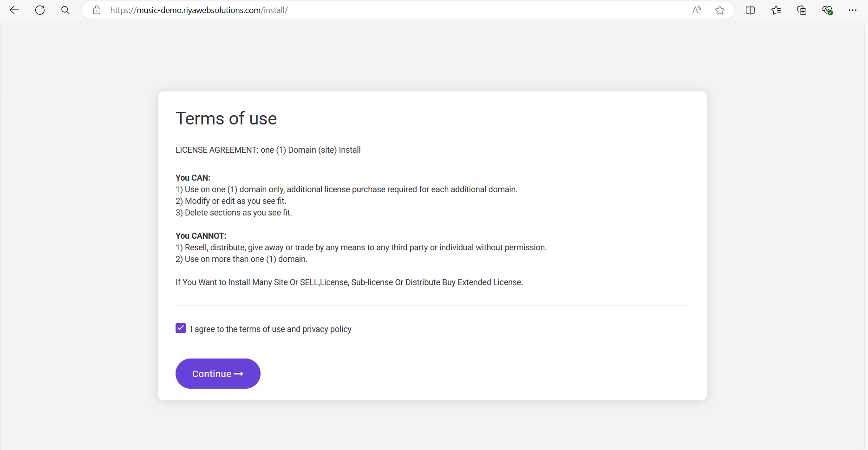Click the Buy Extended License sentence
The image size is (868, 450).
tap(349, 282)
